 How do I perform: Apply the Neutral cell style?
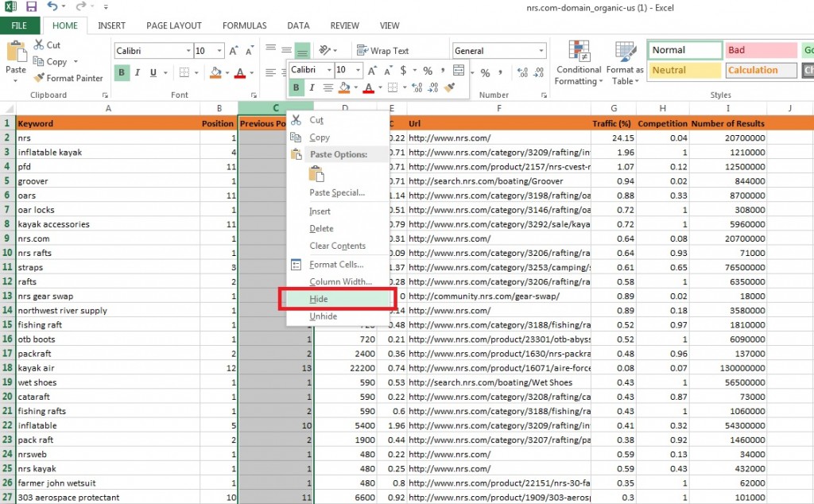coord(684,70)
